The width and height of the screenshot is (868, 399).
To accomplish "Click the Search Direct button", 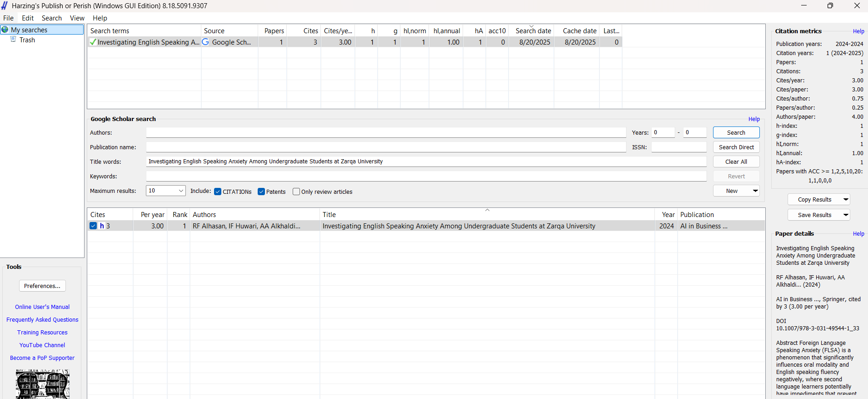I will [736, 147].
